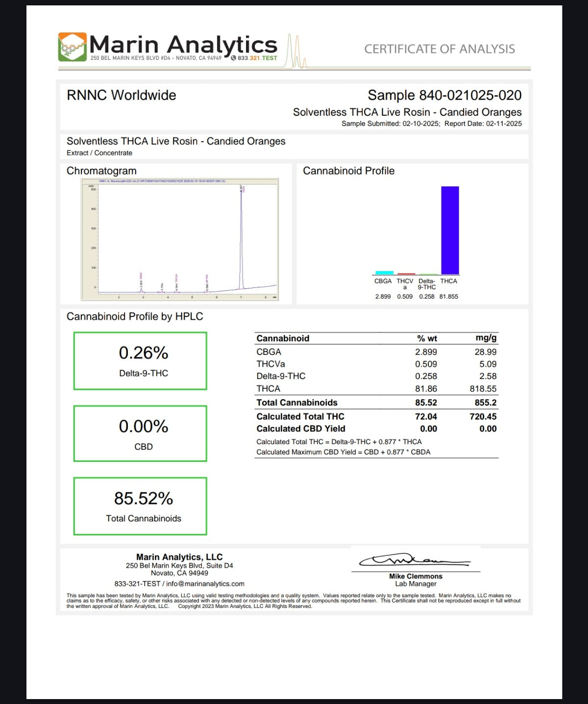Open the chromatogram graph thumbnail
The width and height of the screenshot is (588, 704).
(x=180, y=239)
